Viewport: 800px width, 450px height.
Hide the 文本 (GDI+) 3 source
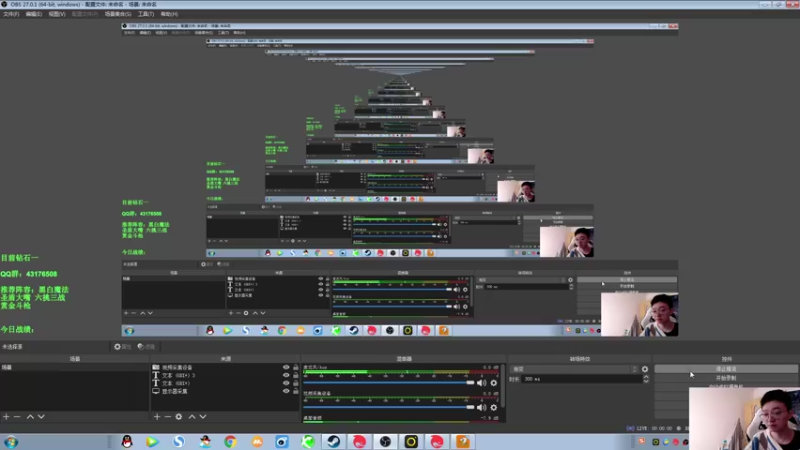[286, 375]
